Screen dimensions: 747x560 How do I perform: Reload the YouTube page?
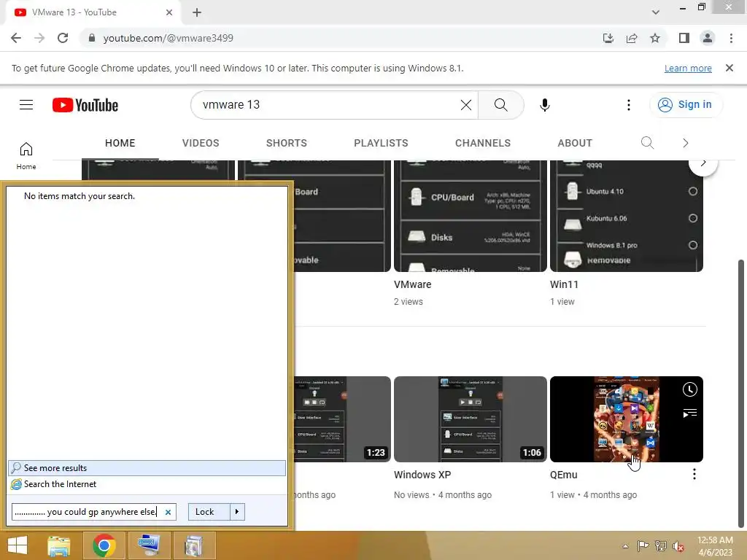tap(63, 38)
